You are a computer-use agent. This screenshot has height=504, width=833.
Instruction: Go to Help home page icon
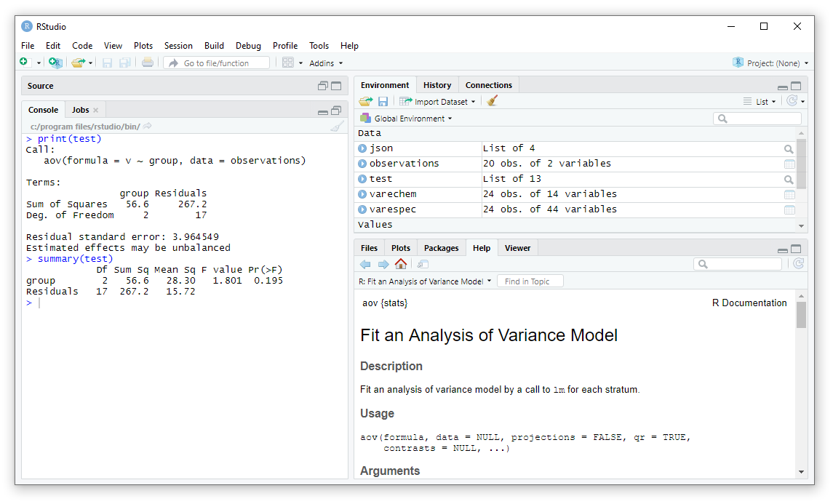pos(401,264)
